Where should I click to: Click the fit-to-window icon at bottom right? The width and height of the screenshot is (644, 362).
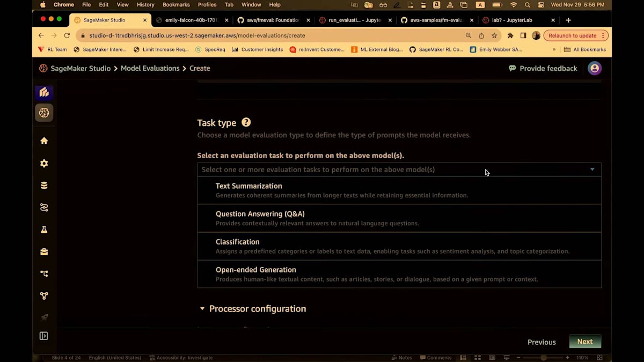coord(600,358)
